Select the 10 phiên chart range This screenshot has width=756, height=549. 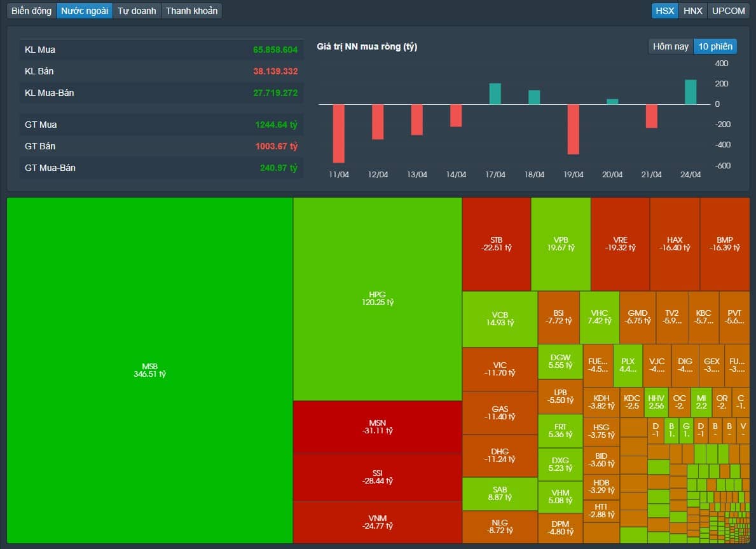tap(715, 46)
